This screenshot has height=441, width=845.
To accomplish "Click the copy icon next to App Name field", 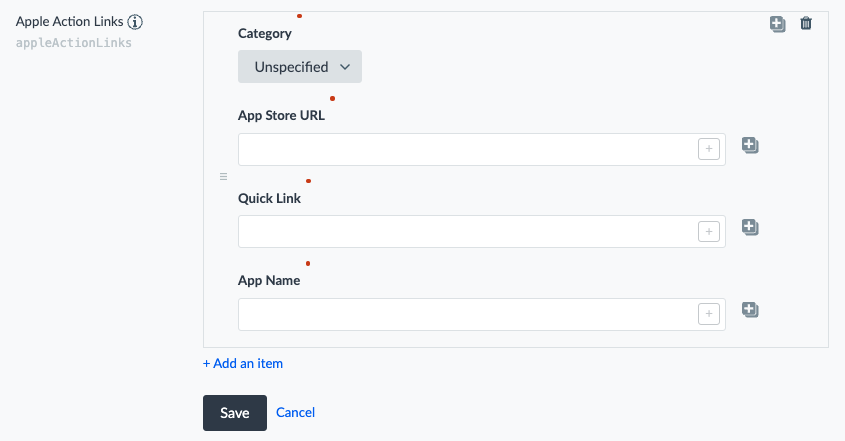I will click(750, 309).
